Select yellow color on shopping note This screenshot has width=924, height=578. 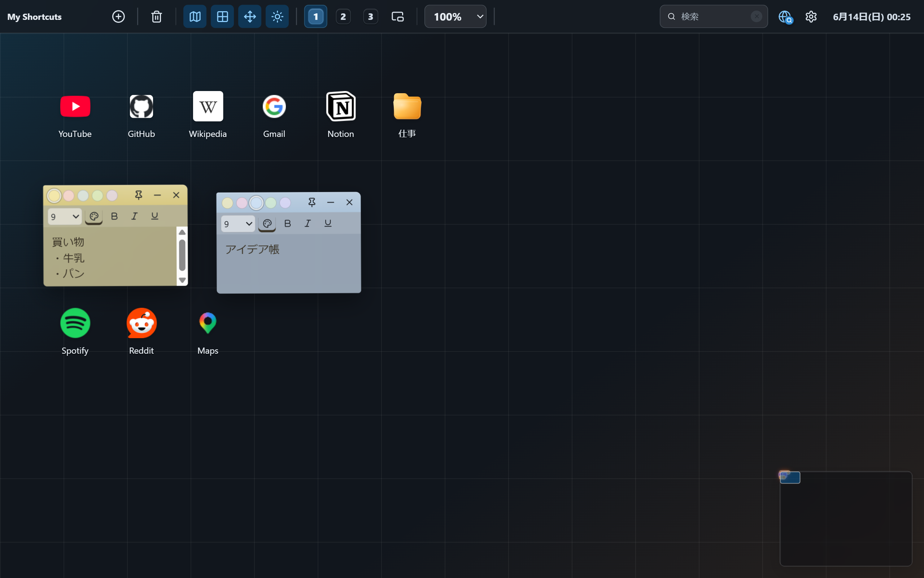[54, 196]
